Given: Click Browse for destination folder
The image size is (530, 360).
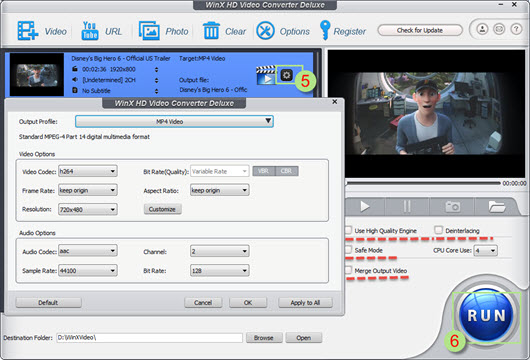Looking at the screenshot, I should pos(264,337).
